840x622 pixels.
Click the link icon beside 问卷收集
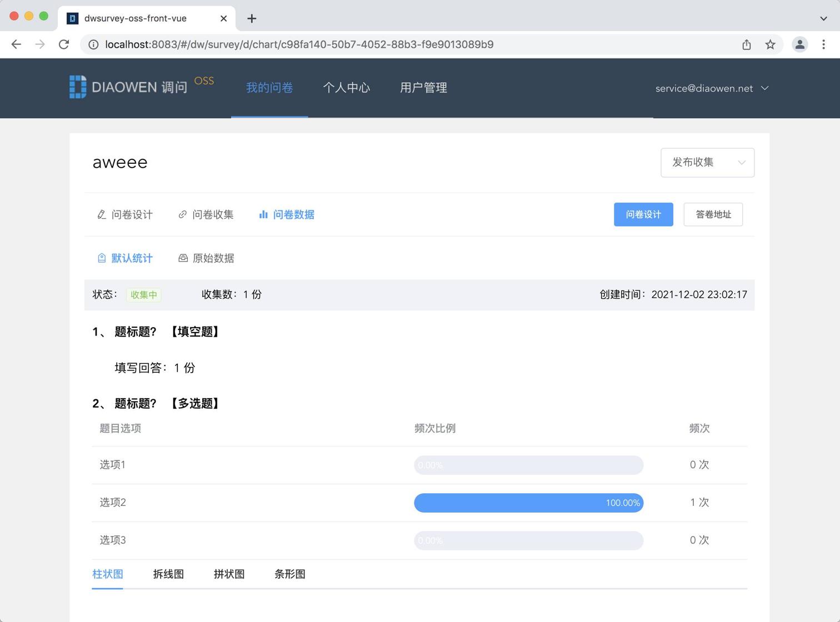click(x=182, y=214)
